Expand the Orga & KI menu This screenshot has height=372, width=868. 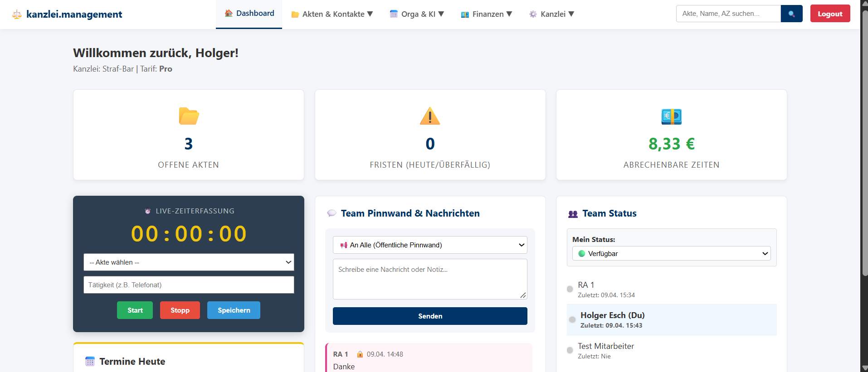point(417,14)
